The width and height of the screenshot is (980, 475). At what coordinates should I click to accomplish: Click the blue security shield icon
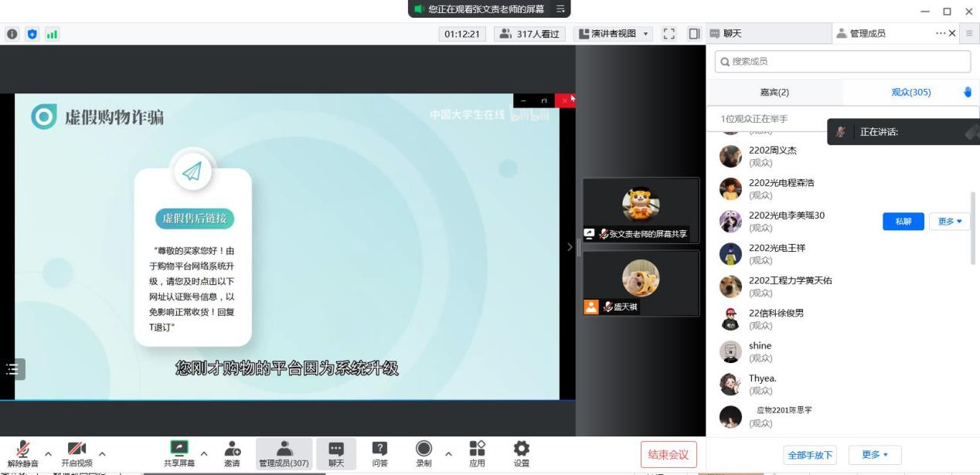32,34
